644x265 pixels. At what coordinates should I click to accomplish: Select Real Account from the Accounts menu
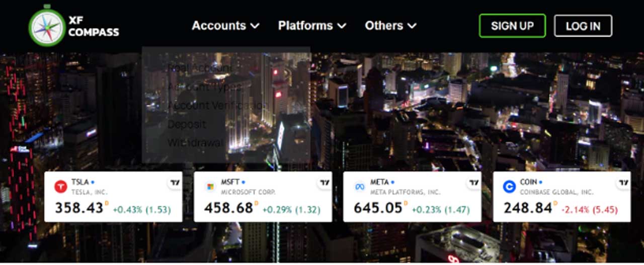[200, 68]
